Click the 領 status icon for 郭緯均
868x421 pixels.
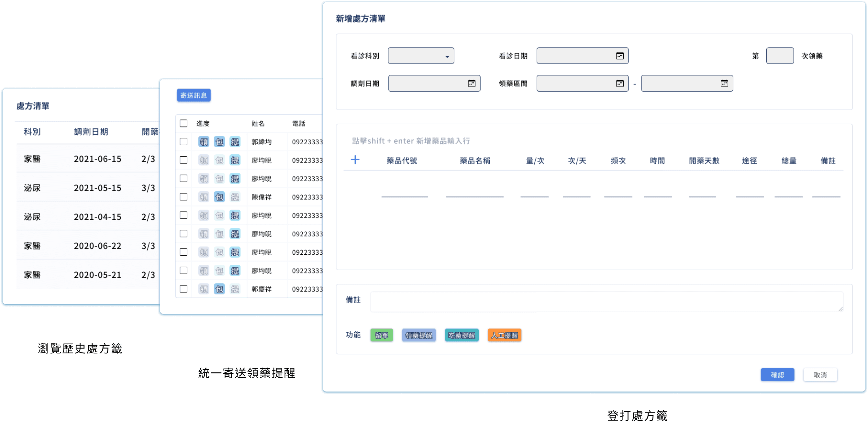point(204,142)
